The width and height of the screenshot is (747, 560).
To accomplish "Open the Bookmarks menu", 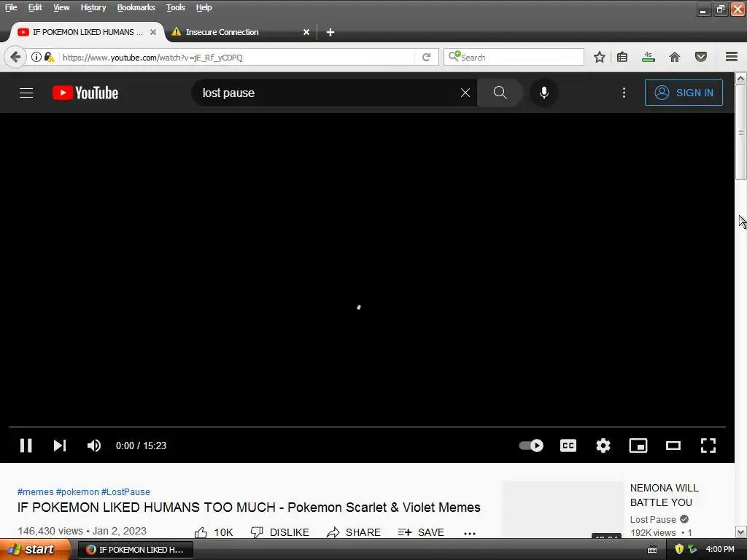I will [x=136, y=7].
